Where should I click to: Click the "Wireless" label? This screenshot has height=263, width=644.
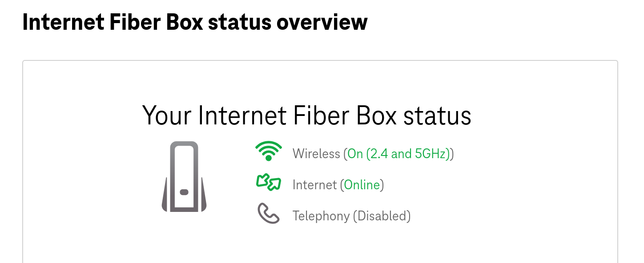pos(316,154)
